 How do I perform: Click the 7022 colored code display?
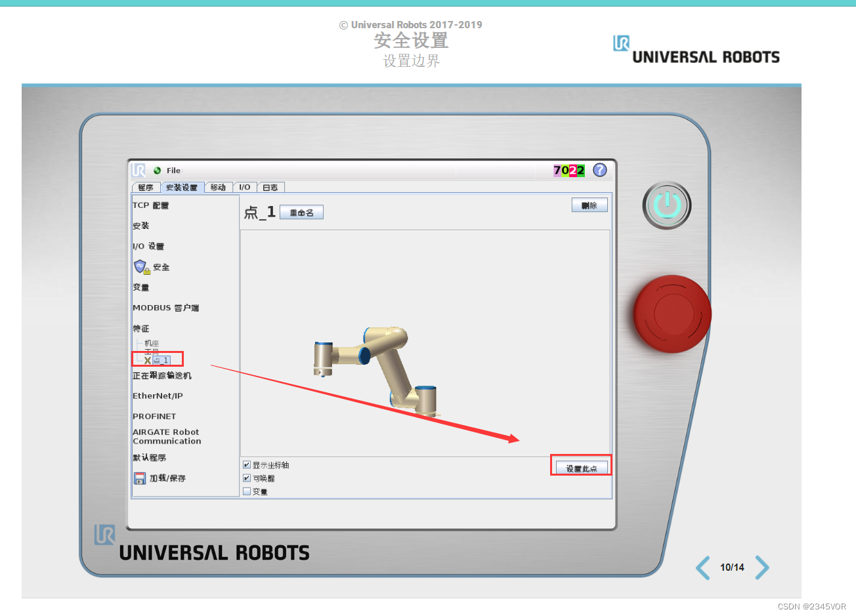(x=569, y=170)
